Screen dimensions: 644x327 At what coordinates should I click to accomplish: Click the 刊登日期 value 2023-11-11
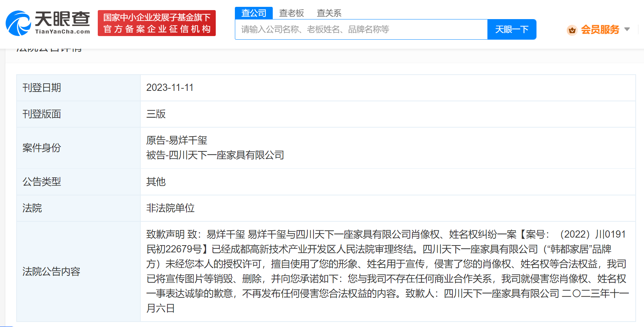[x=170, y=88]
